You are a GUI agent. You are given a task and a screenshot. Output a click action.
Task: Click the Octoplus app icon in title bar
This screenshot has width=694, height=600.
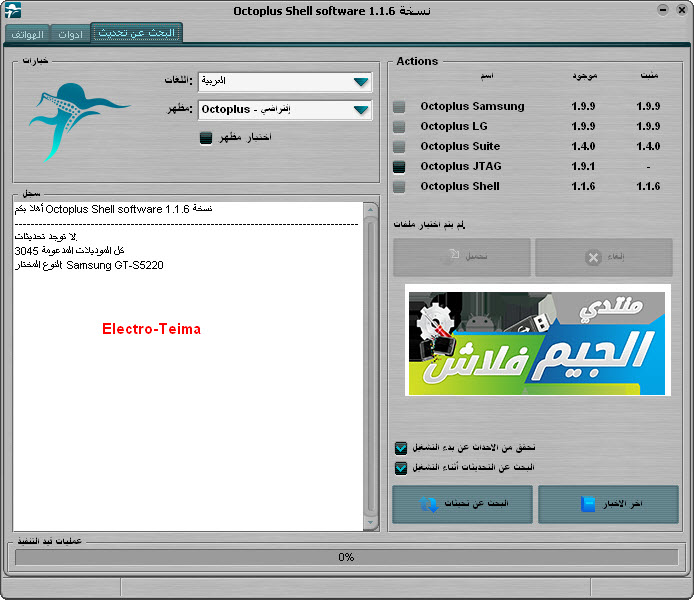[13, 11]
